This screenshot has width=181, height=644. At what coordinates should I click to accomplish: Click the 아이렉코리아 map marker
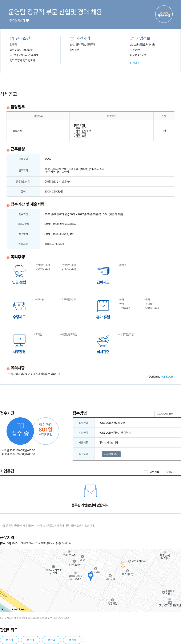tap(74, 561)
